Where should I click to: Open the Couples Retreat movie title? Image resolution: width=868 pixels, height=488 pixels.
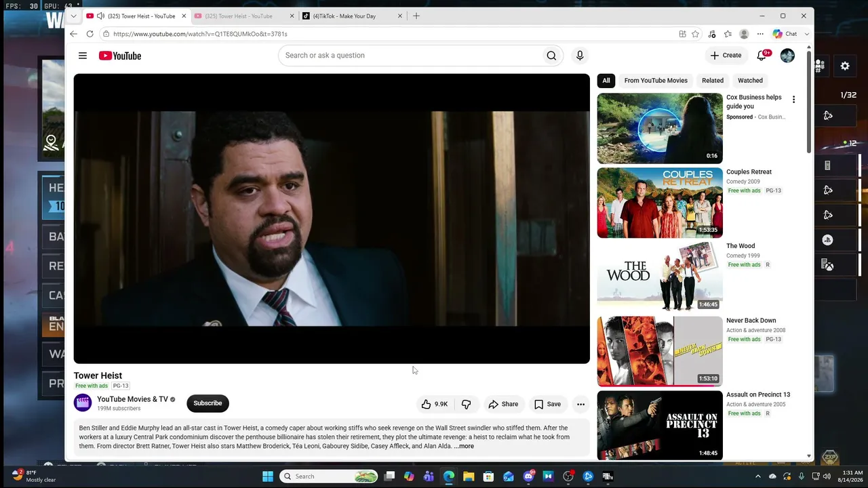click(x=749, y=172)
